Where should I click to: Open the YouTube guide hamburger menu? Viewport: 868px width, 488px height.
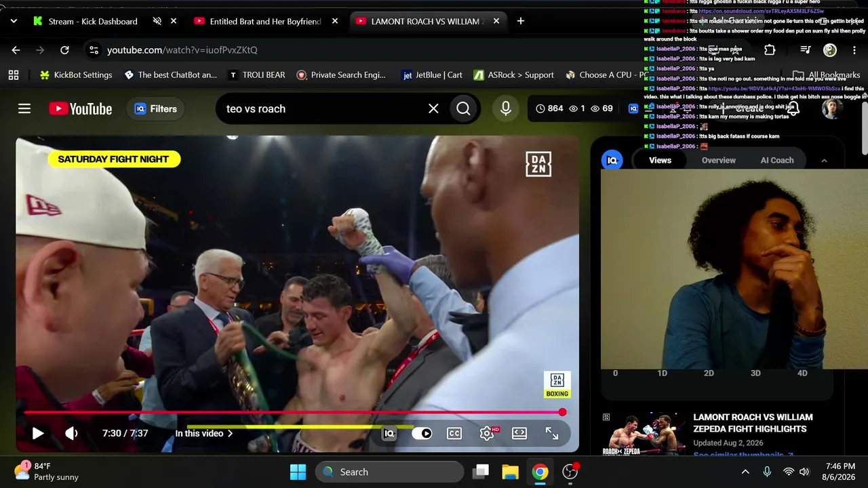(x=24, y=108)
